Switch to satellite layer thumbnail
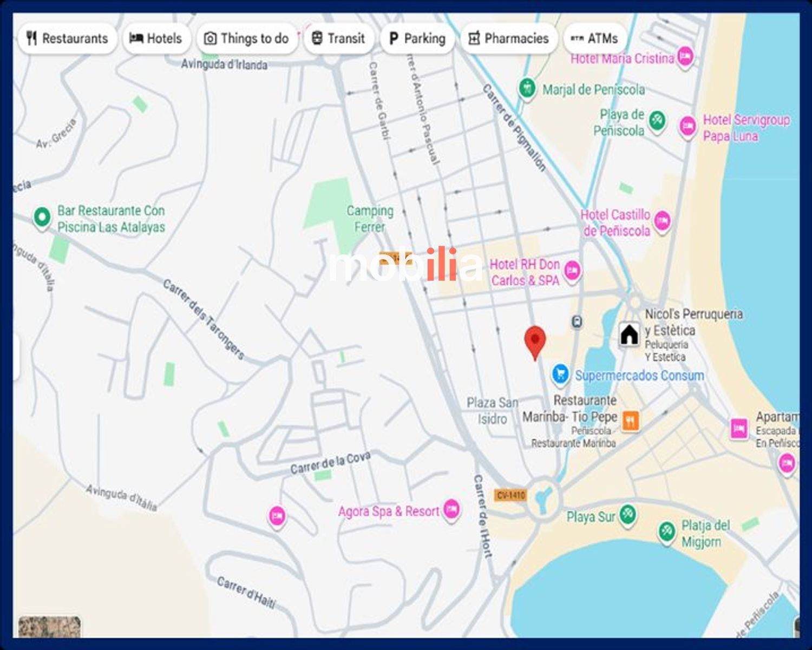 49,627
